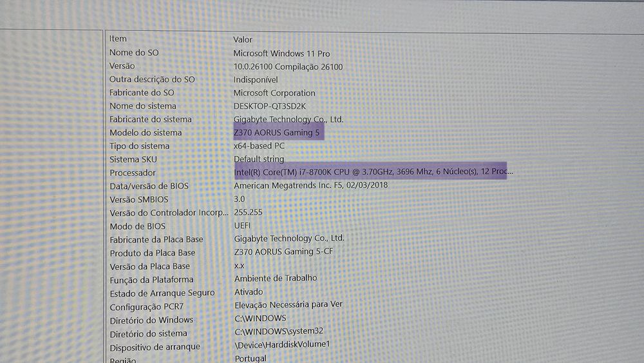644x363 pixels.
Task: Select Produto da Placa Base label
Action: 153,253
